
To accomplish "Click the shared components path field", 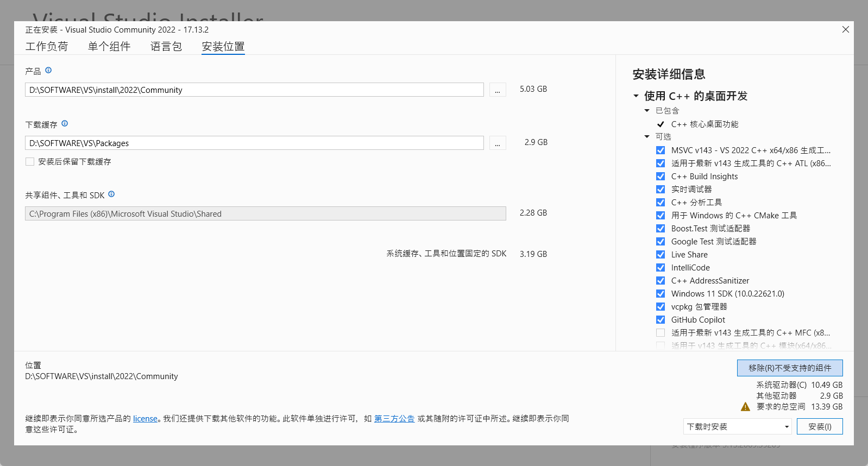I will coord(266,213).
